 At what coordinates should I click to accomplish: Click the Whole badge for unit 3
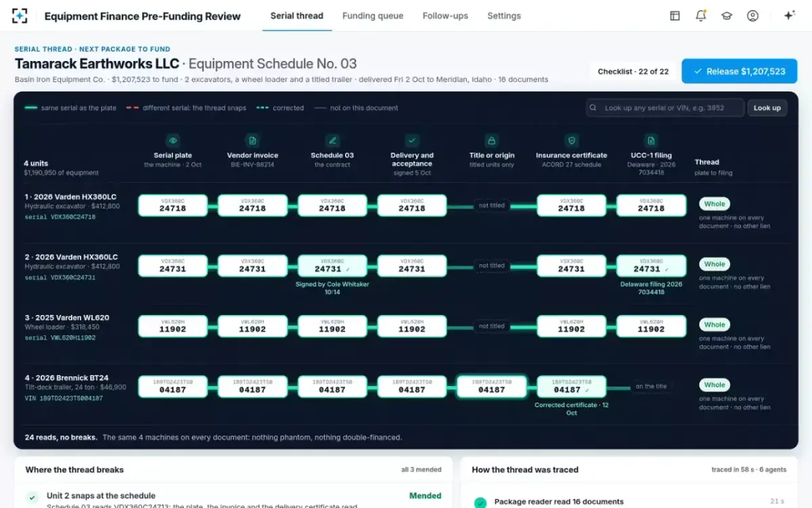715,324
